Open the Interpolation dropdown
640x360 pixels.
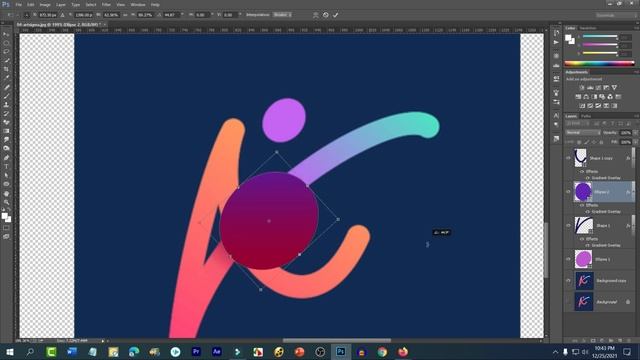(282, 15)
